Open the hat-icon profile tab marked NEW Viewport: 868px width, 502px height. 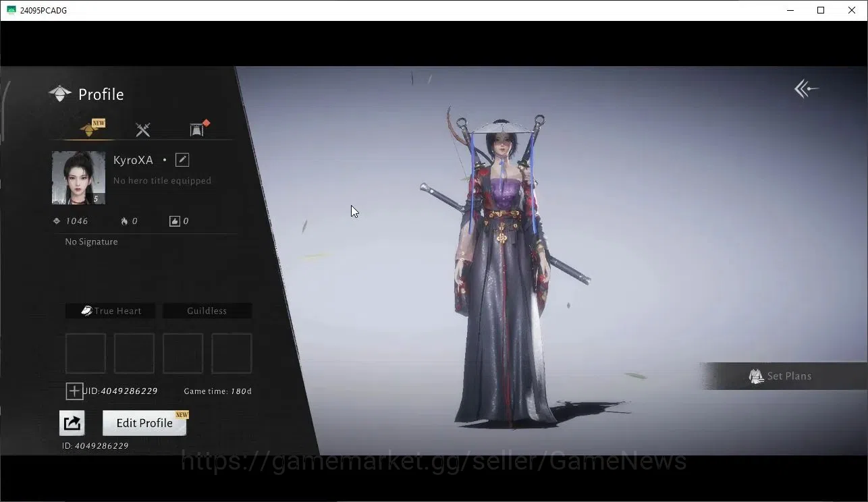point(92,129)
